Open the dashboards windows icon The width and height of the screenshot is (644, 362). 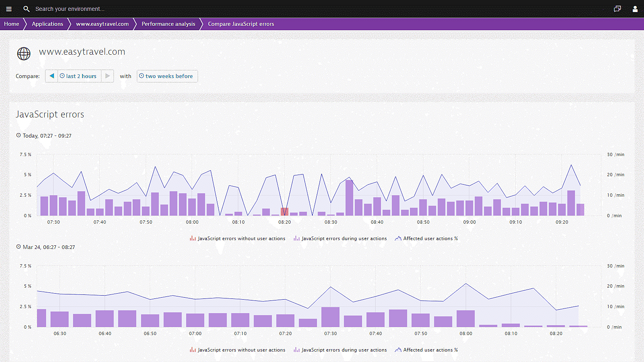coord(617,9)
